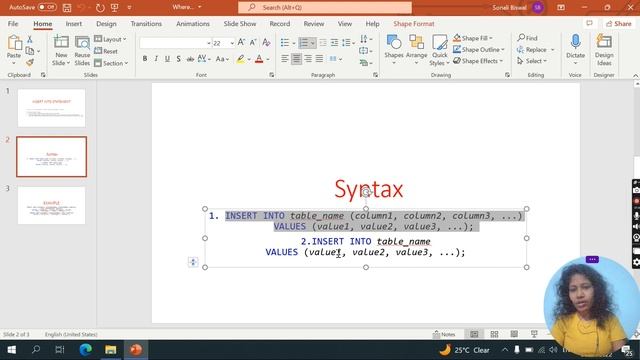This screenshot has width=640, height=360.
Task: Switch to the Insert tab
Action: [x=74, y=24]
